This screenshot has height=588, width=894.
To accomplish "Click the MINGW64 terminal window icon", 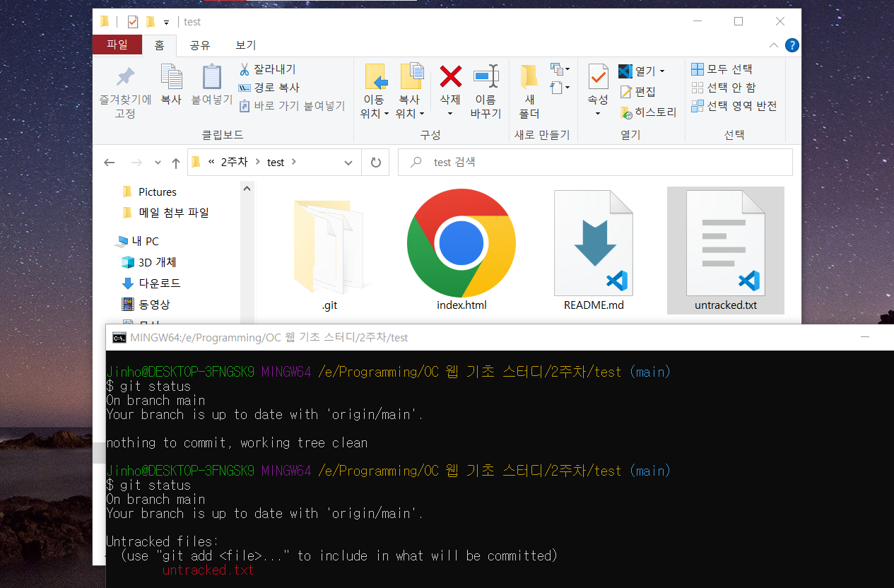I will [x=119, y=338].
